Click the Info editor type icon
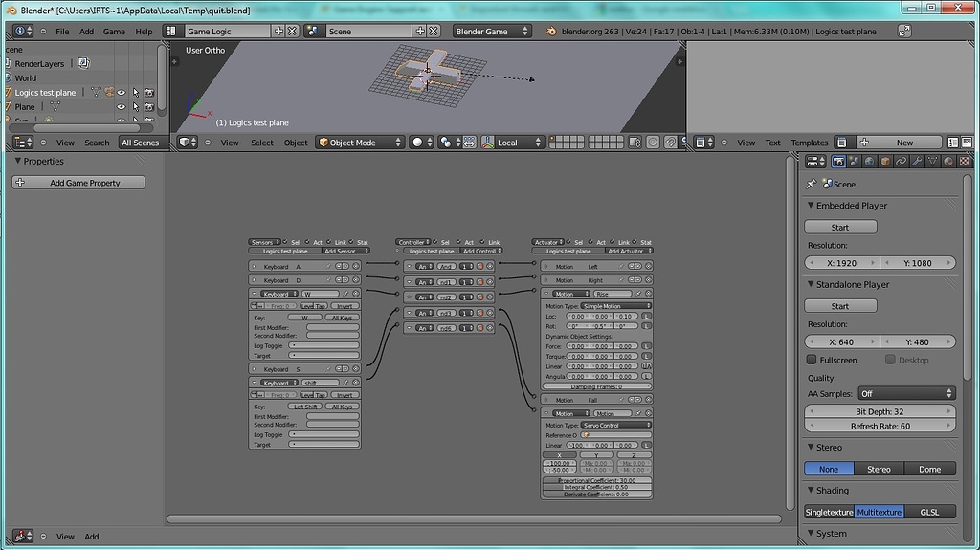This screenshot has width=980, height=550. pos(23,32)
